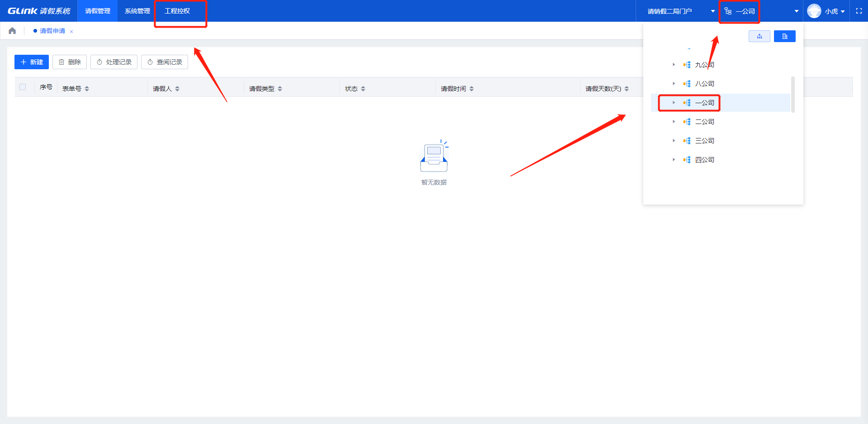Viewport: 868px width, 424px height.
Task: Sort by 表单号 column
Action: click(x=87, y=89)
